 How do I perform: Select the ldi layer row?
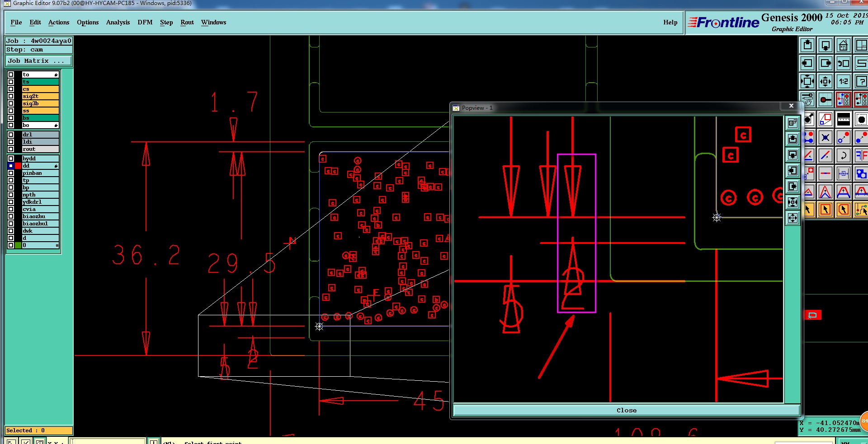pyautogui.click(x=40, y=142)
